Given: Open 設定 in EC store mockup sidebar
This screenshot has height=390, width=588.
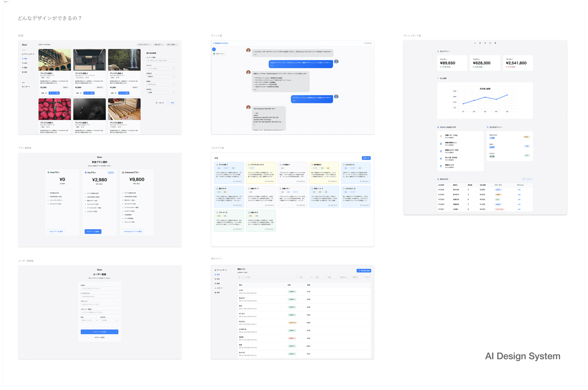Looking at the screenshot, I should click(x=24, y=72).
